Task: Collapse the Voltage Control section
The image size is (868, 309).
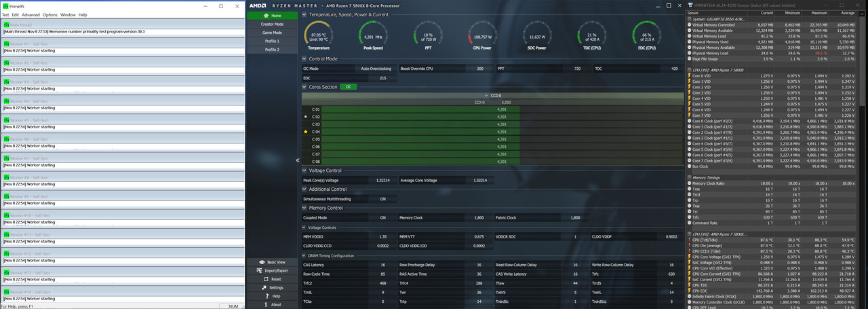Action: [x=304, y=170]
